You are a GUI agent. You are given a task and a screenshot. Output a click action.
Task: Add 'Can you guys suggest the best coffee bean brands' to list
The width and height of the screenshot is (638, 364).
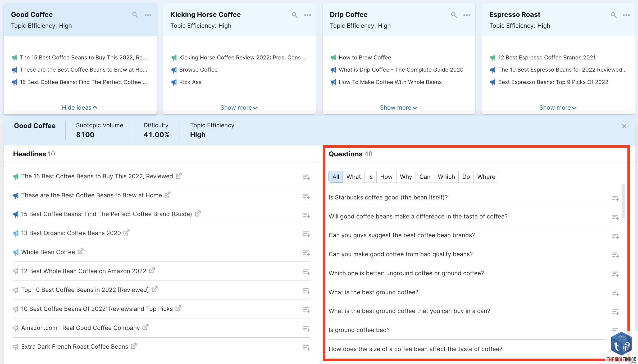pyautogui.click(x=616, y=236)
